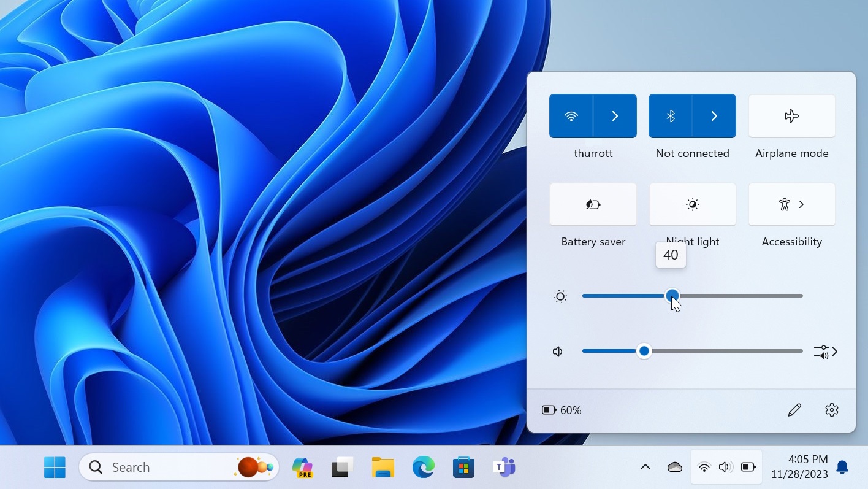Mute sound using the speaker icon
Image resolution: width=868 pixels, height=489 pixels.
click(x=558, y=352)
